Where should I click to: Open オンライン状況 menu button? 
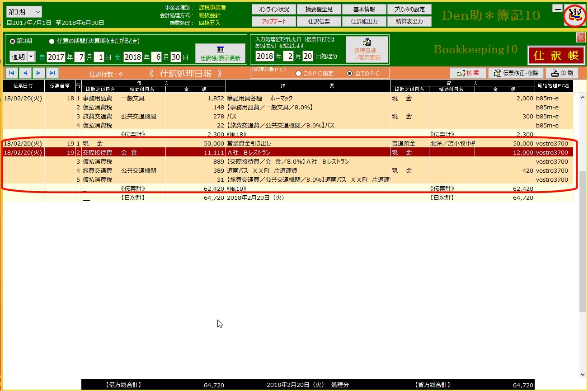pyautogui.click(x=273, y=9)
